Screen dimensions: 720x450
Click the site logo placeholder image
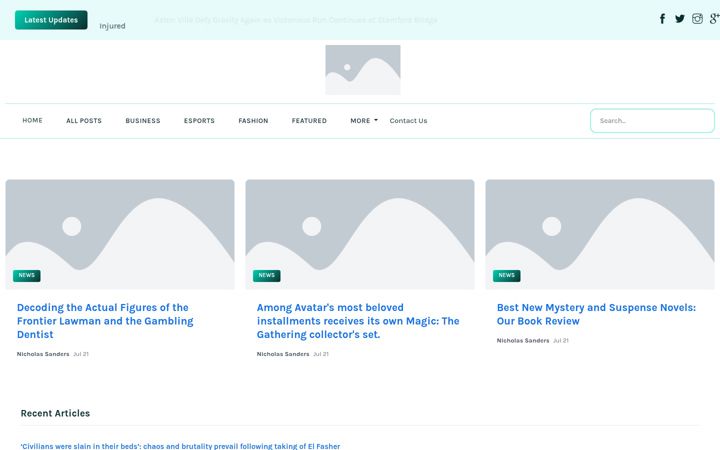[x=363, y=70]
